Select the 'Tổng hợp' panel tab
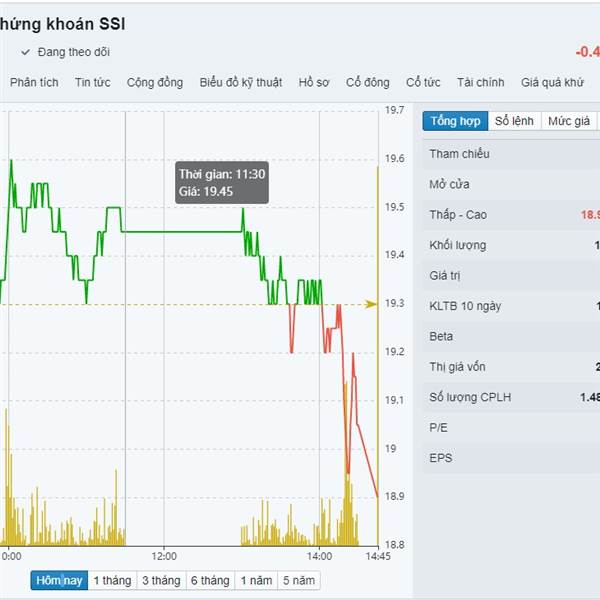The height and width of the screenshot is (600, 600). point(455,121)
